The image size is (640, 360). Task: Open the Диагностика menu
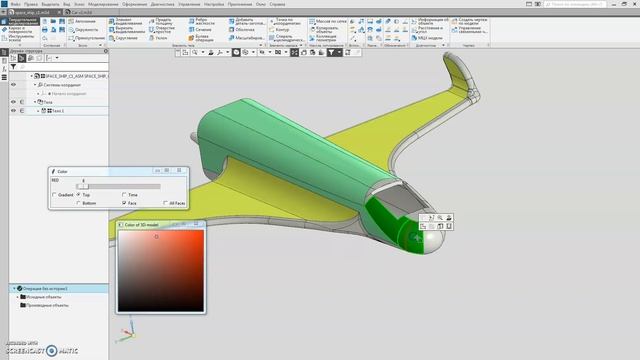(162, 4)
